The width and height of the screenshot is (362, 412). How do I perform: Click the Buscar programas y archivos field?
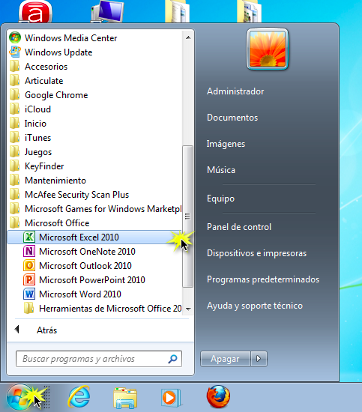click(x=99, y=359)
